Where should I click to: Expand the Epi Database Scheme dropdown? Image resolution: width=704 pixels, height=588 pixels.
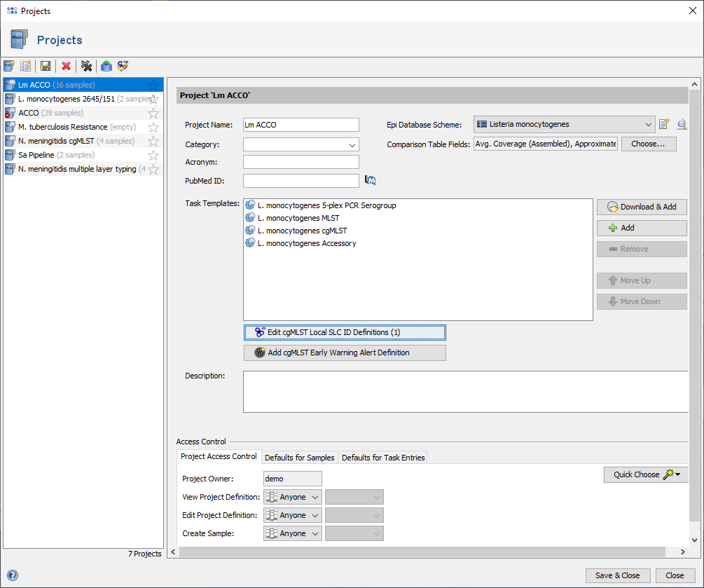pos(649,125)
